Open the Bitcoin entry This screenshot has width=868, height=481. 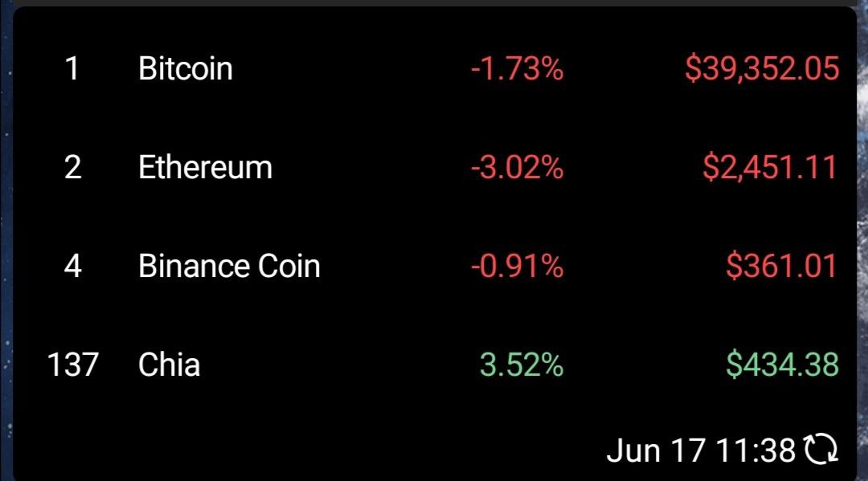[186, 69]
